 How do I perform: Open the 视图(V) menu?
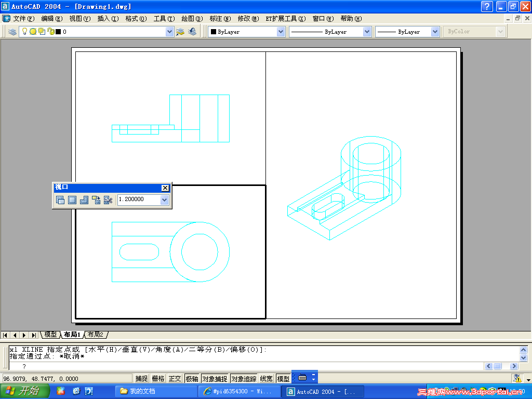tap(79, 19)
